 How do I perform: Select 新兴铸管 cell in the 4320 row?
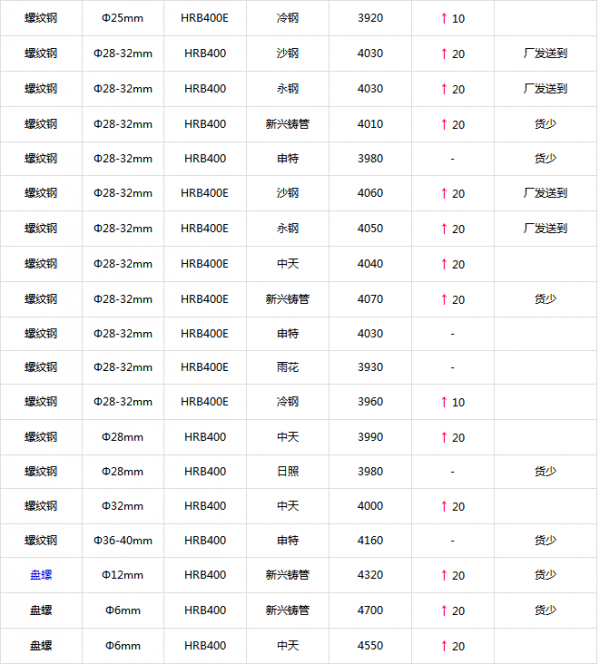pyautogui.click(x=288, y=575)
